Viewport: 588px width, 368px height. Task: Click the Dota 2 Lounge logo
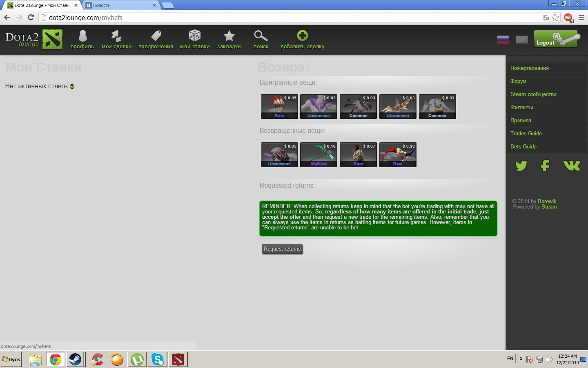(34, 39)
